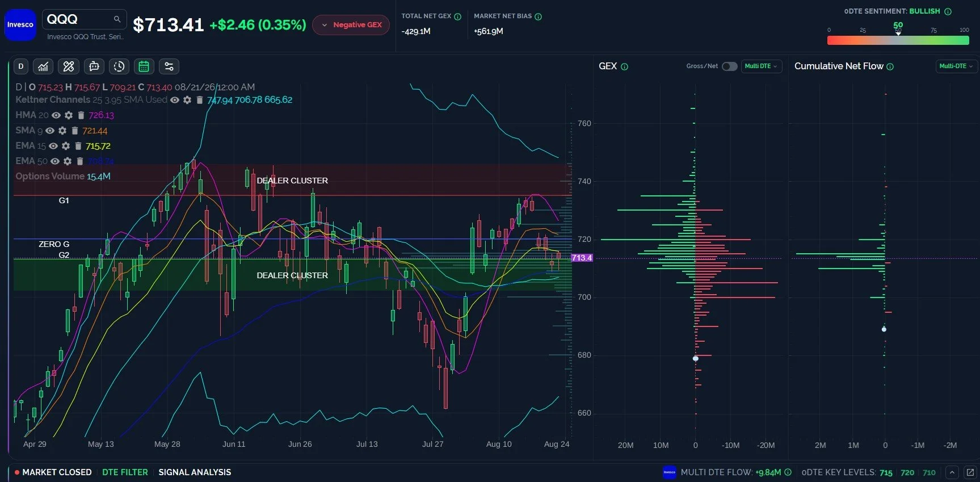Viewport: 980px width, 482px height.
Task: Click the Keltner Channels indicator name
Action: [x=53, y=100]
